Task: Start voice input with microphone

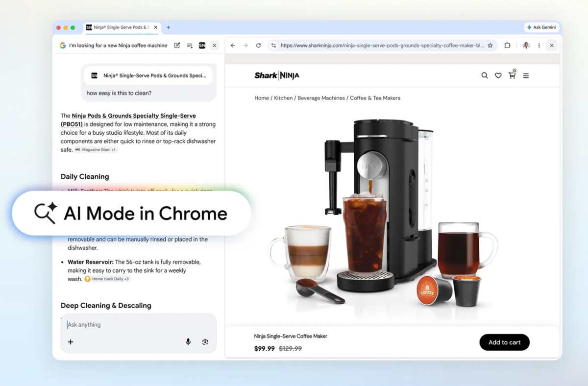Action: pyautogui.click(x=188, y=342)
